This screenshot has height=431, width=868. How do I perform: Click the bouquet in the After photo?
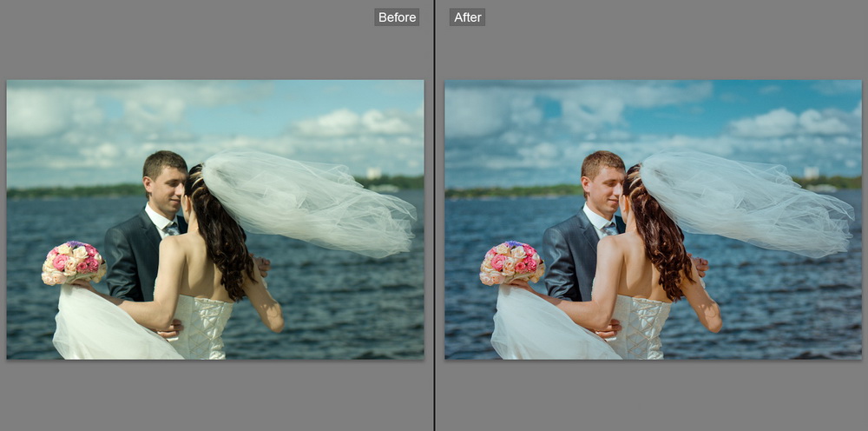pyautogui.click(x=512, y=262)
